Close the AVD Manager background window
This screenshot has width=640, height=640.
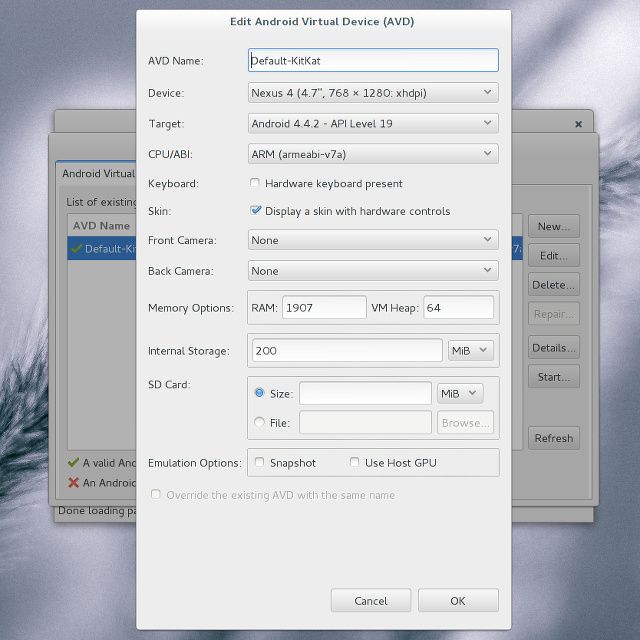tap(578, 124)
